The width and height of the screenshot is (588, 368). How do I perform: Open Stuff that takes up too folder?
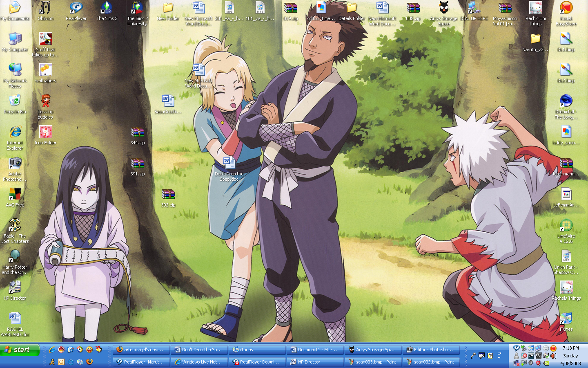(x=45, y=45)
